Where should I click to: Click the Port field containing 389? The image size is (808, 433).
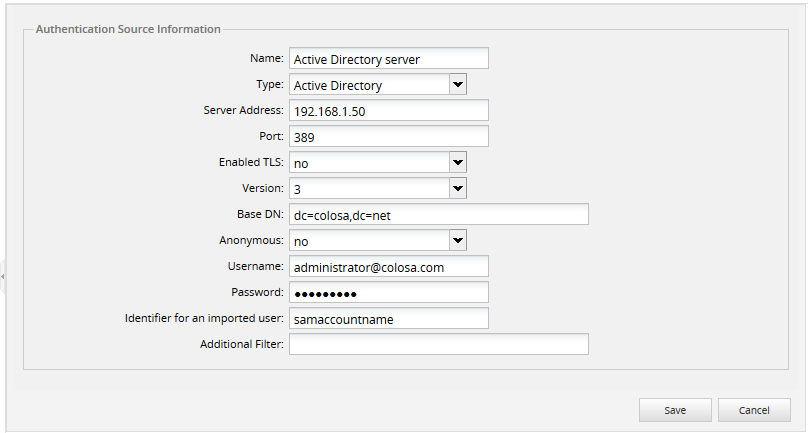[x=388, y=137]
